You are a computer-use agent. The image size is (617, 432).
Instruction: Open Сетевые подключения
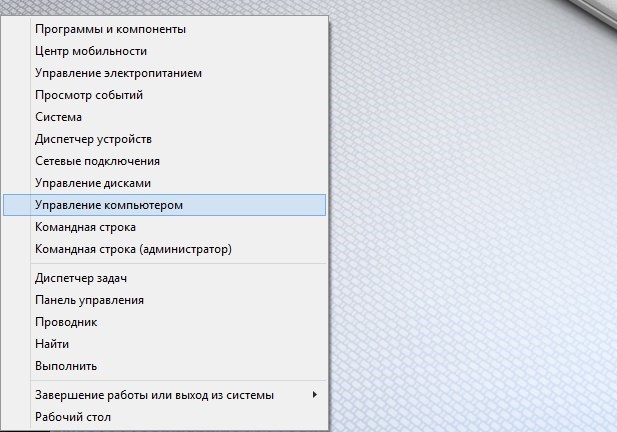click(164, 161)
